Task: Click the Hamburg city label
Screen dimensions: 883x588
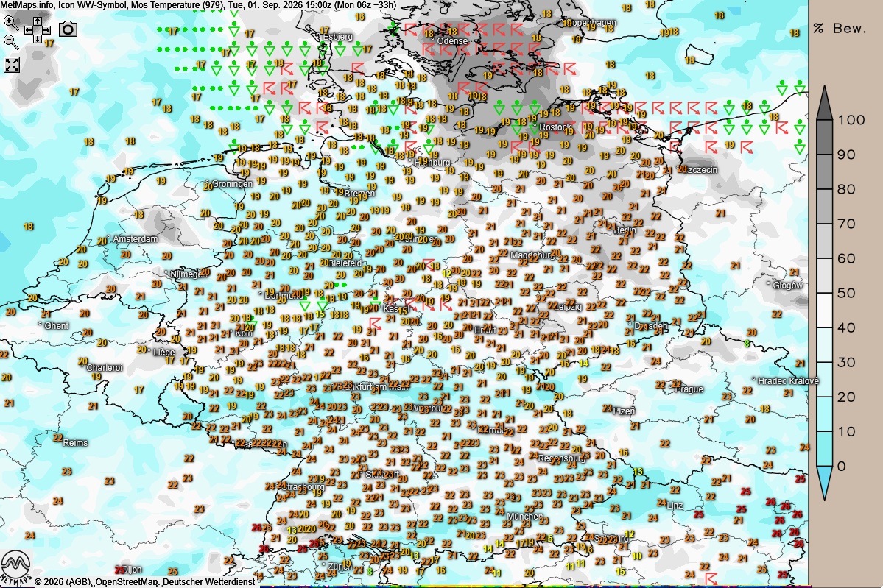Action: 432,163
